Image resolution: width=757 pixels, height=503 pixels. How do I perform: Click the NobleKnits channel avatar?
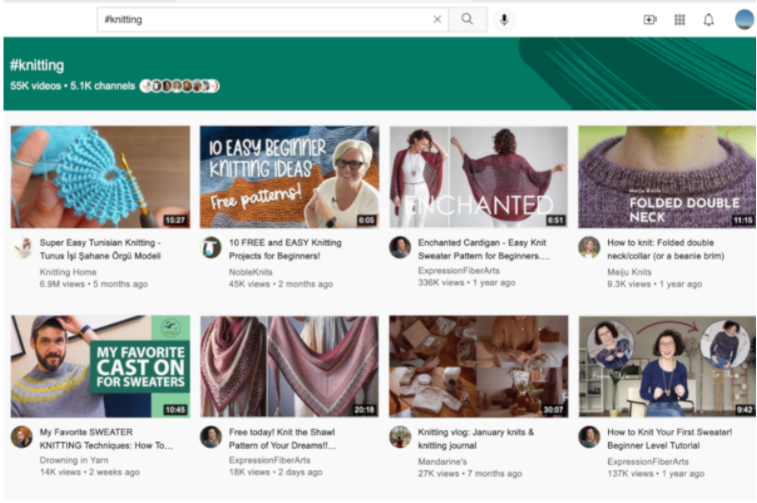(x=211, y=248)
